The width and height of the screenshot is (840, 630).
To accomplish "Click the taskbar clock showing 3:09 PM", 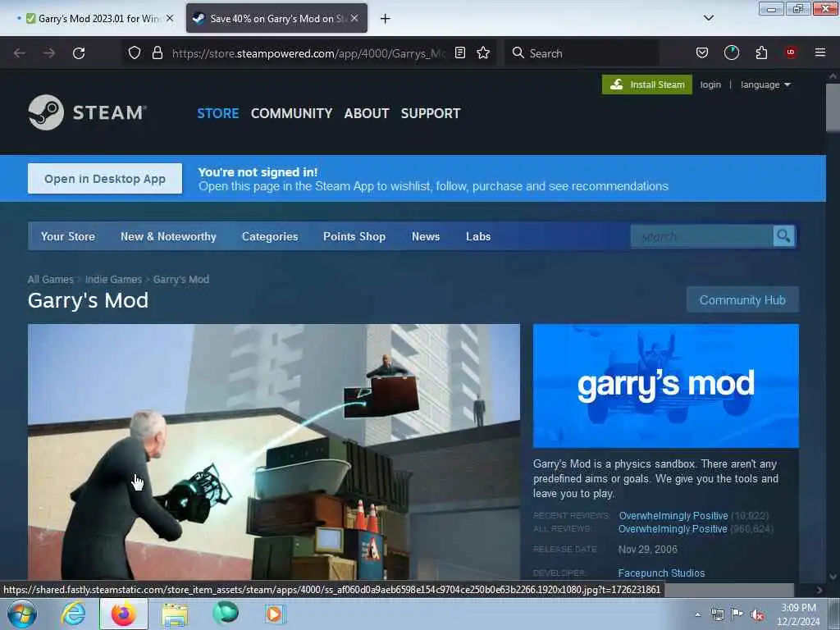I will (798, 614).
